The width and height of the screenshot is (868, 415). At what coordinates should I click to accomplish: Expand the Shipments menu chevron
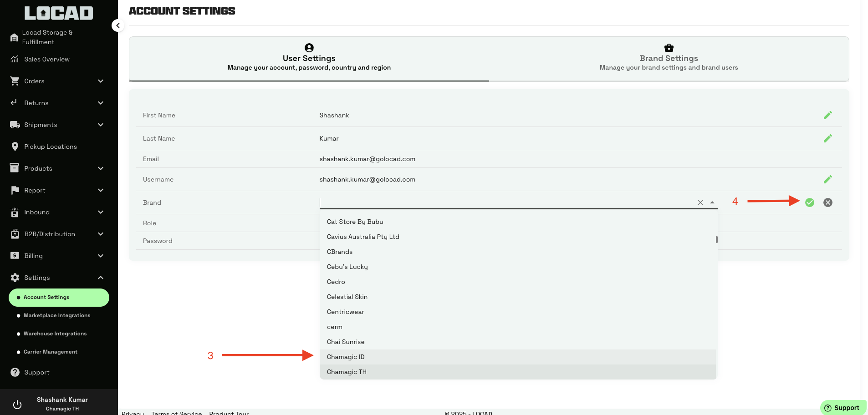tap(101, 125)
